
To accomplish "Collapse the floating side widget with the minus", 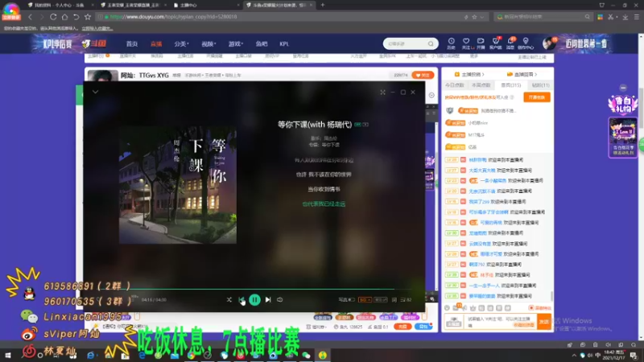I will [623, 88].
